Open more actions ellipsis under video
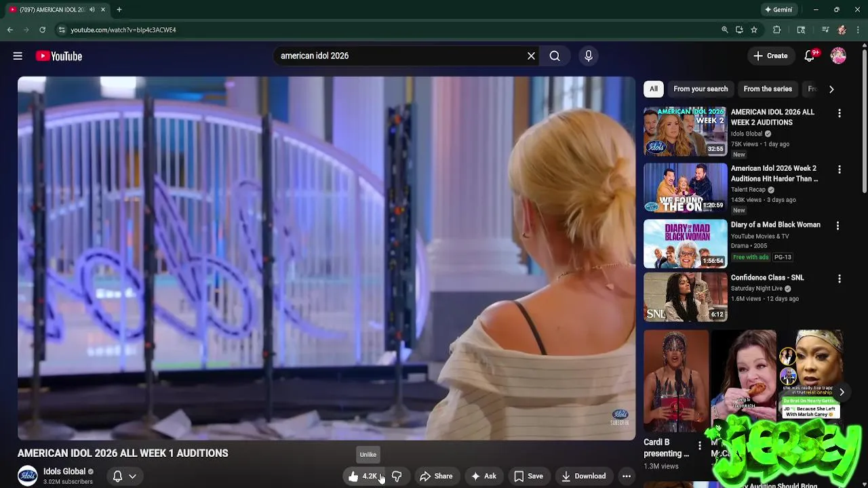868x488 pixels. coord(627,476)
